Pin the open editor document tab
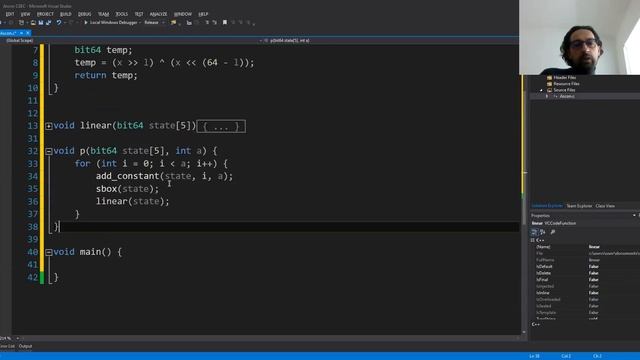 pyautogui.click(x=22, y=33)
